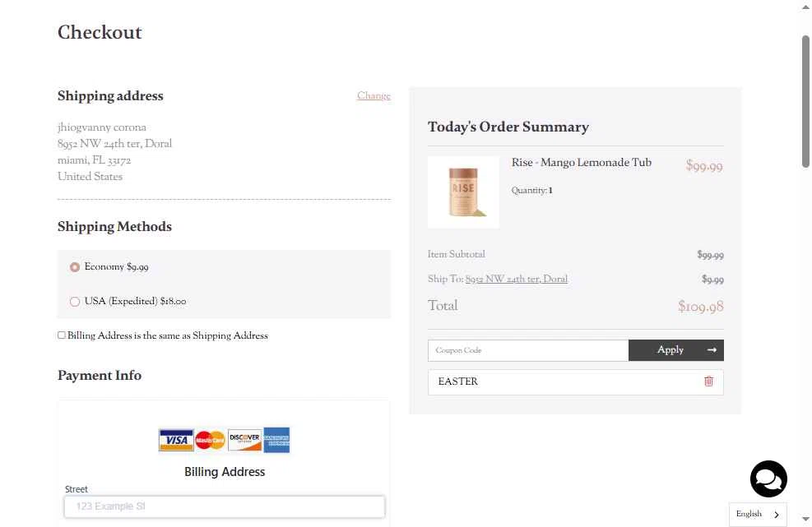The width and height of the screenshot is (812, 527).
Task: Select the Economy $9.99 shipping option
Action: [x=75, y=267]
